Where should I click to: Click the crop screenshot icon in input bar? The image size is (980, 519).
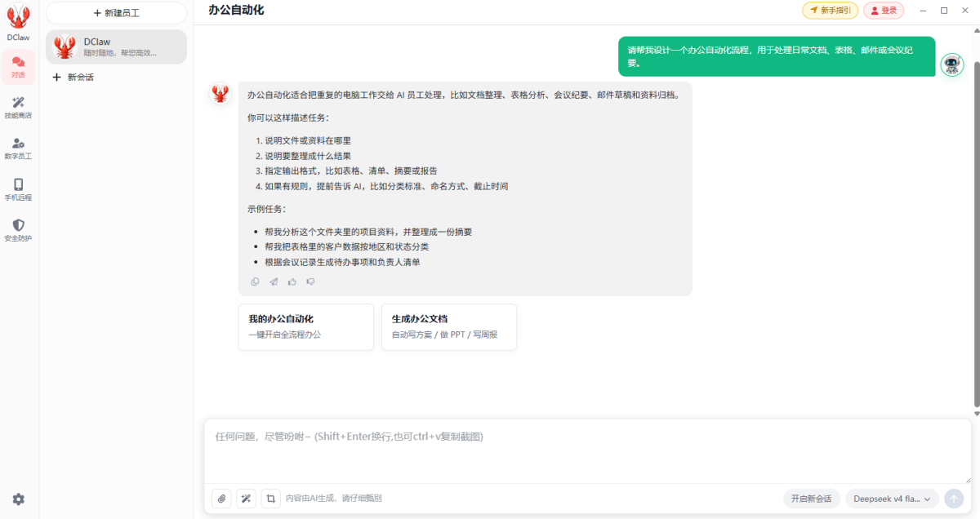pyautogui.click(x=270, y=498)
